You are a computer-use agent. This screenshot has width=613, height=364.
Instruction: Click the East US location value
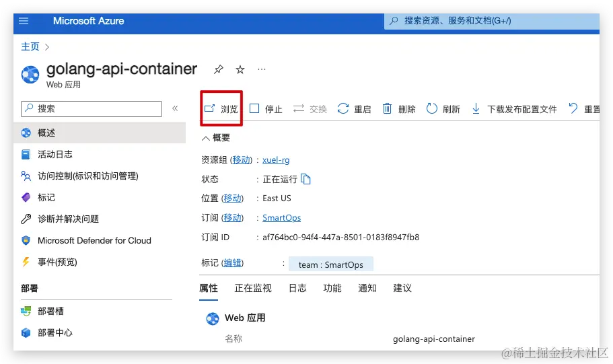coord(277,198)
